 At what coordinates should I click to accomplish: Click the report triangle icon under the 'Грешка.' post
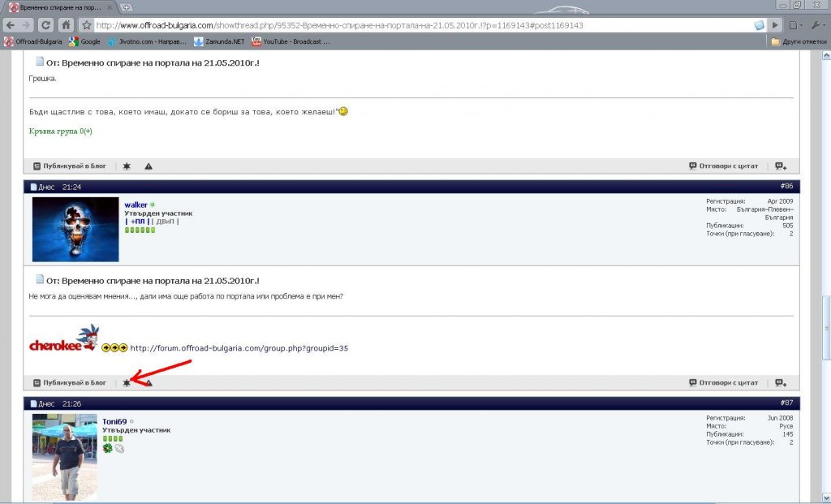[x=149, y=166]
